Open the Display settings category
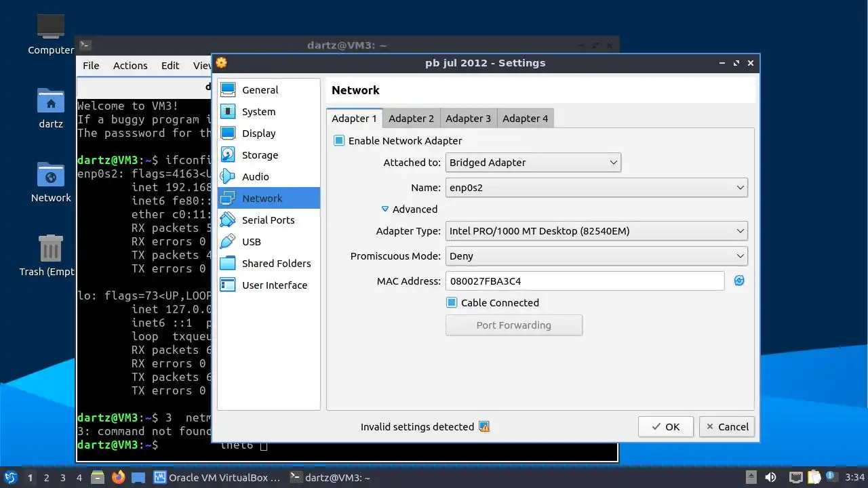 [x=269, y=134]
